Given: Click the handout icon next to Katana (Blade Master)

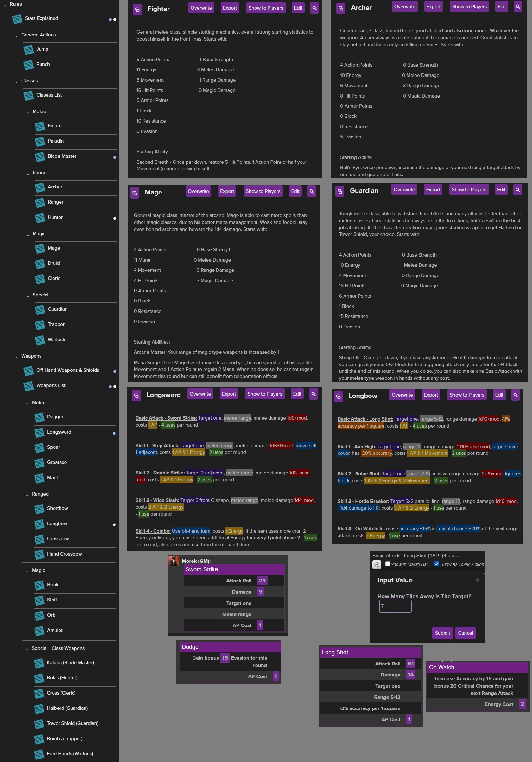Looking at the screenshot, I should [39, 664].
